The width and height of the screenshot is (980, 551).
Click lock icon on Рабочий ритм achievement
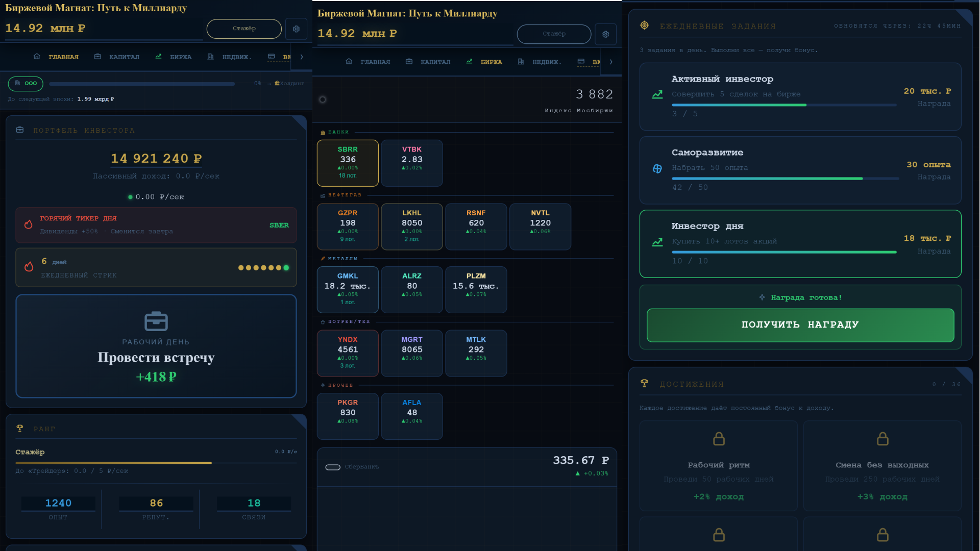(x=719, y=439)
